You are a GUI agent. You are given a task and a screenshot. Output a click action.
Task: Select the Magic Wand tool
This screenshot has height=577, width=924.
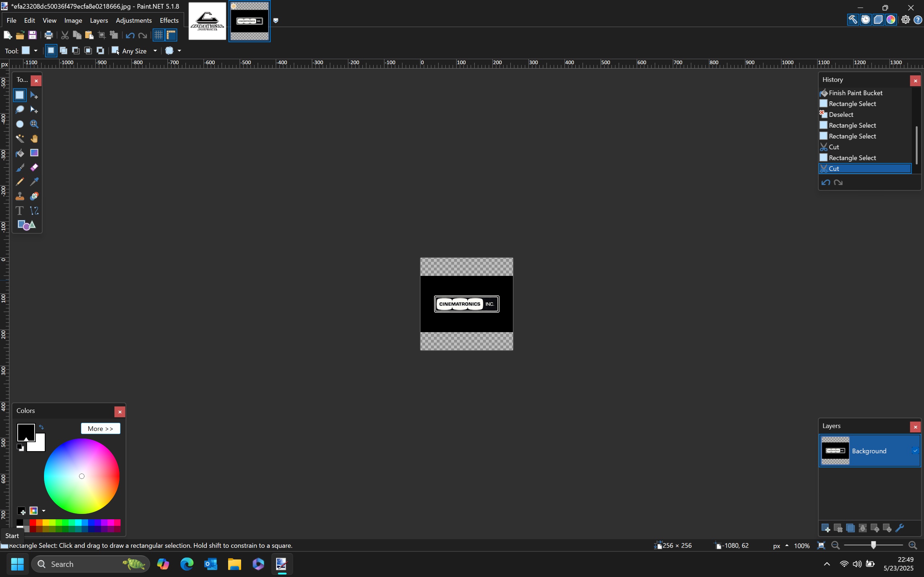pyautogui.click(x=19, y=138)
